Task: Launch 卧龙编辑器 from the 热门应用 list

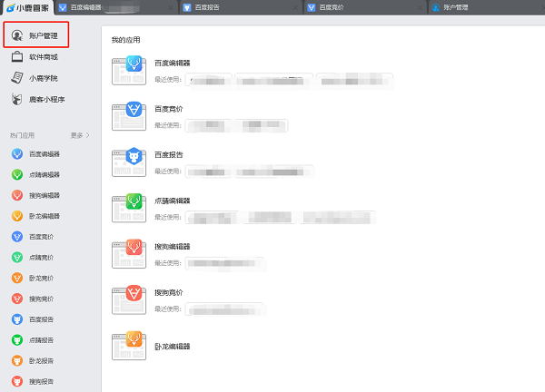Action: coord(35,216)
